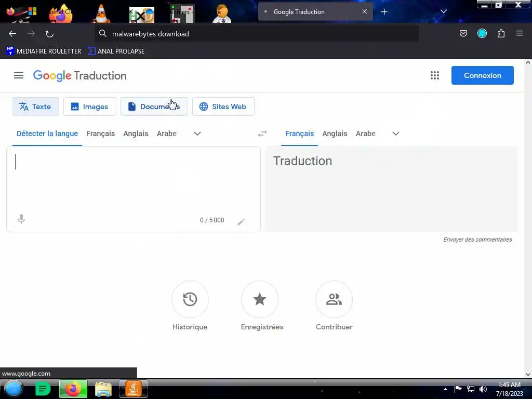The width and height of the screenshot is (532, 399).
Task: Open Firefox application menu
Action: tap(519, 33)
